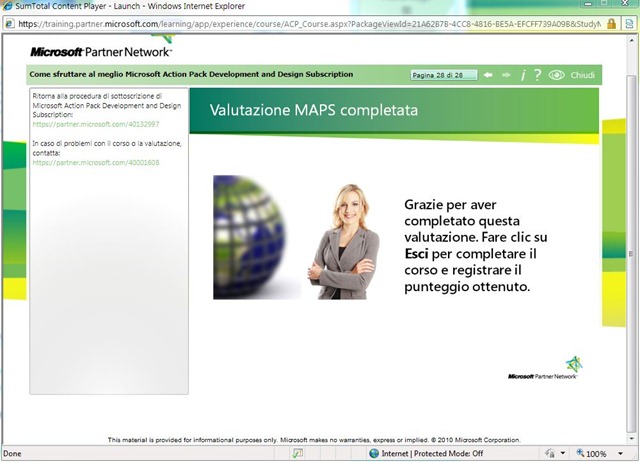Open link partner.microsoft.com/40132997
640x462 pixels.
tap(96, 124)
